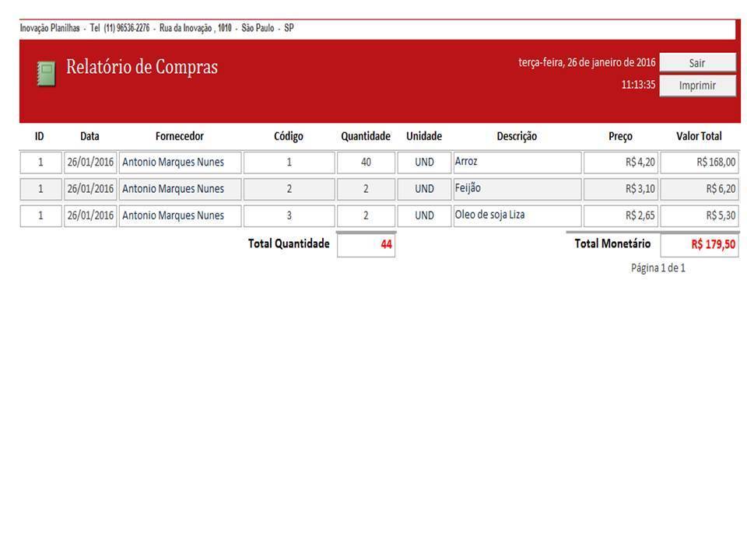The width and height of the screenshot is (747, 560).
Task: Select quantity cell in the Feijão row
Action: (366, 189)
